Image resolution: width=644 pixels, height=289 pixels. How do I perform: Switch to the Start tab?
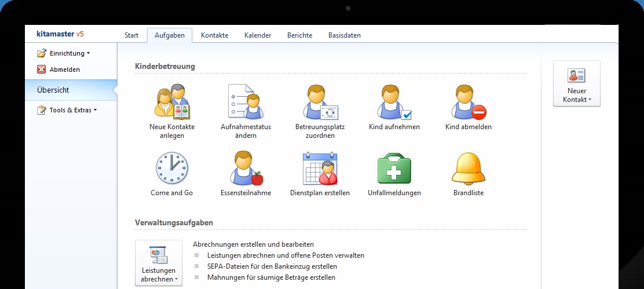coord(131,35)
